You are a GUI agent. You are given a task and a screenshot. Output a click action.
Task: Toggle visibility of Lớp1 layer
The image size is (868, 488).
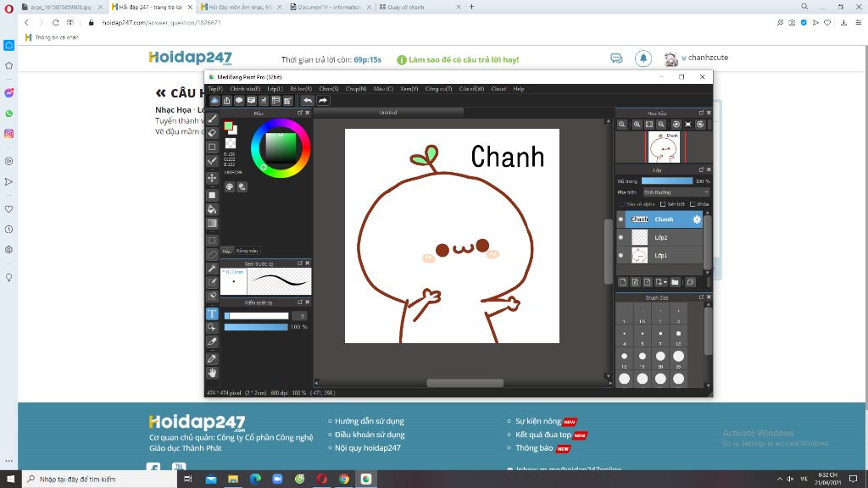click(620, 256)
